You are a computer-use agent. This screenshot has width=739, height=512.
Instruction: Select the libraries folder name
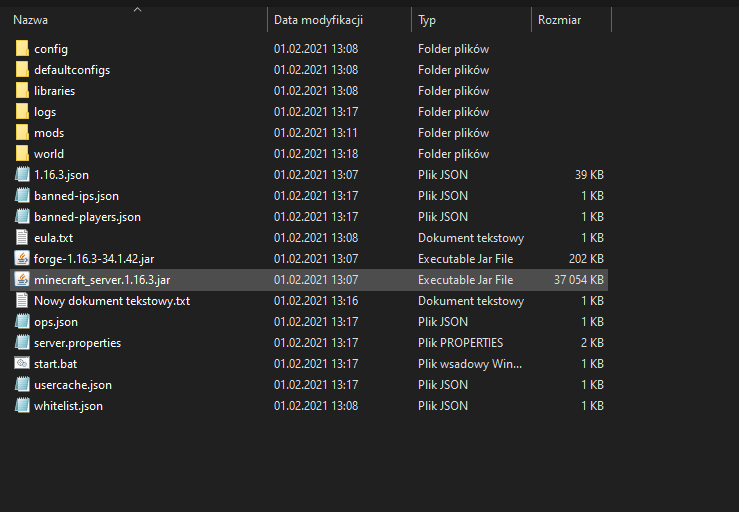click(54, 91)
